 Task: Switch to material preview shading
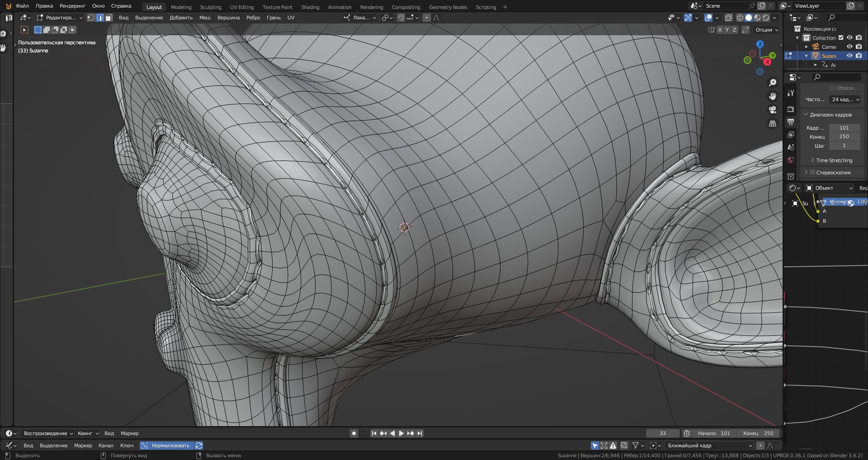click(757, 18)
